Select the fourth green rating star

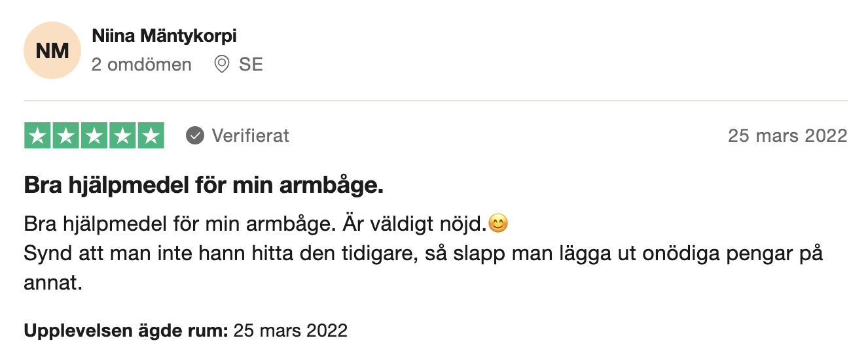[x=122, y=136]
